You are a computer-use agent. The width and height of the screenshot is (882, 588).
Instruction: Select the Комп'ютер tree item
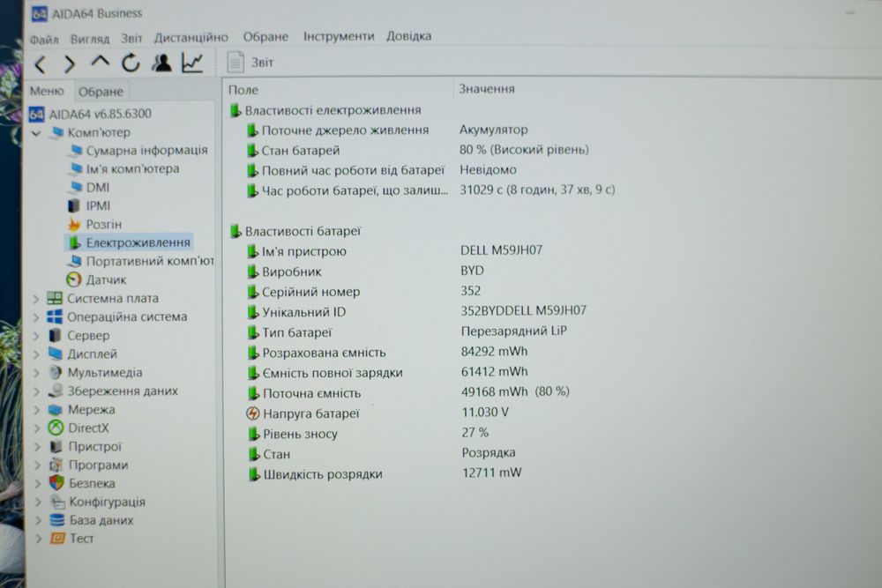[x=99, y=132]
